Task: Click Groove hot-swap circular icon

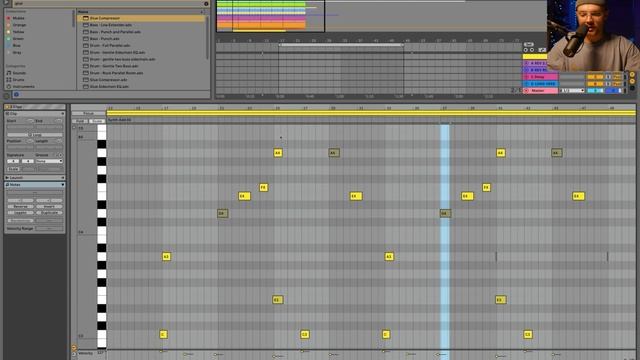Action: pos(60,155)
